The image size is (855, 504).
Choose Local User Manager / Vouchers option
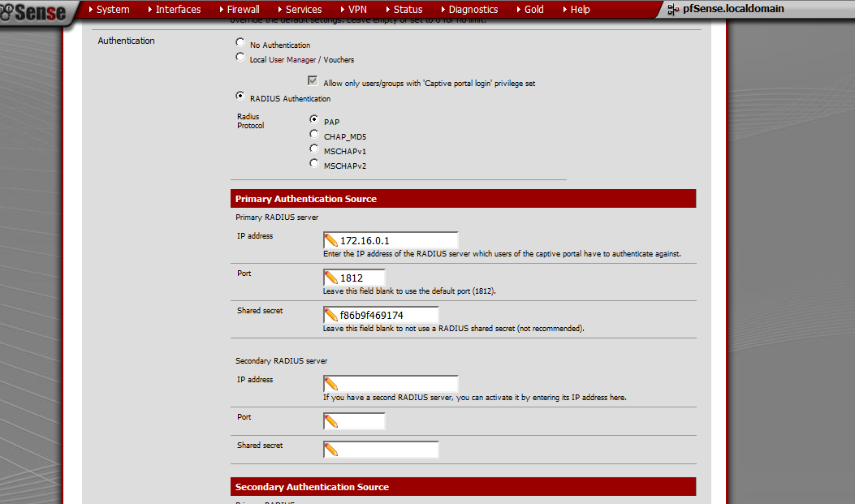coord(240,58)
